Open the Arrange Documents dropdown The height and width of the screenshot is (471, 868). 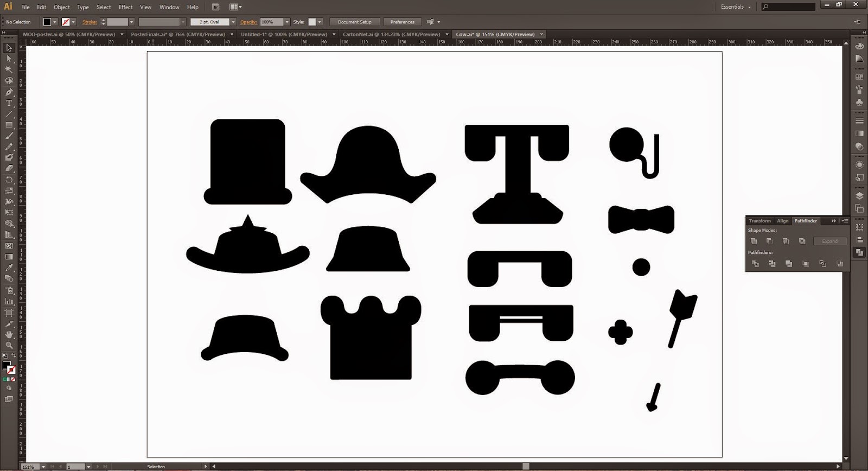(x=236, y=7)
